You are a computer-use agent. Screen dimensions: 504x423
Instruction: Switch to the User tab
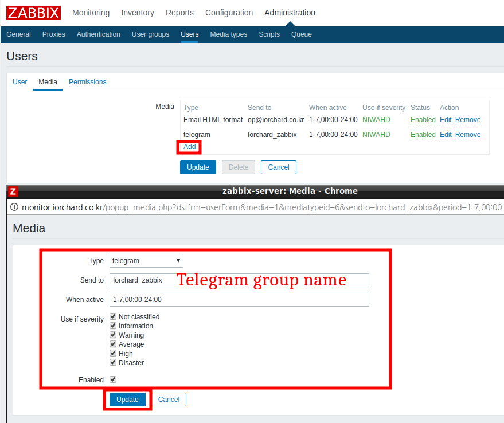pyautogui.click(x=20, y=82)
